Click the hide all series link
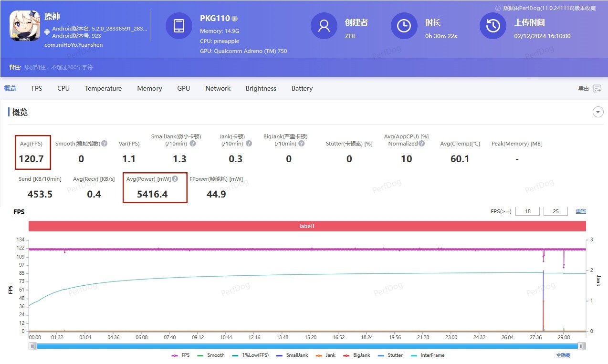The height and width of the screenshot is (364, 608). tap(563, 355)
